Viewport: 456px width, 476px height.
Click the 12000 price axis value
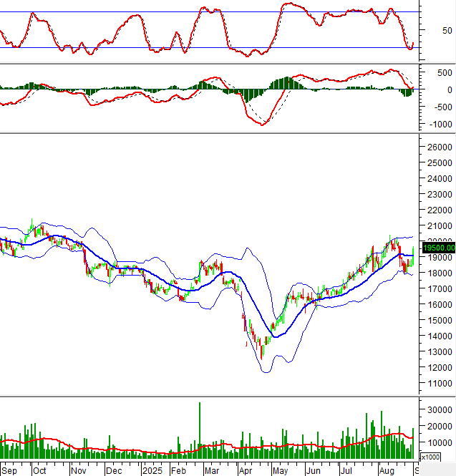440,368
